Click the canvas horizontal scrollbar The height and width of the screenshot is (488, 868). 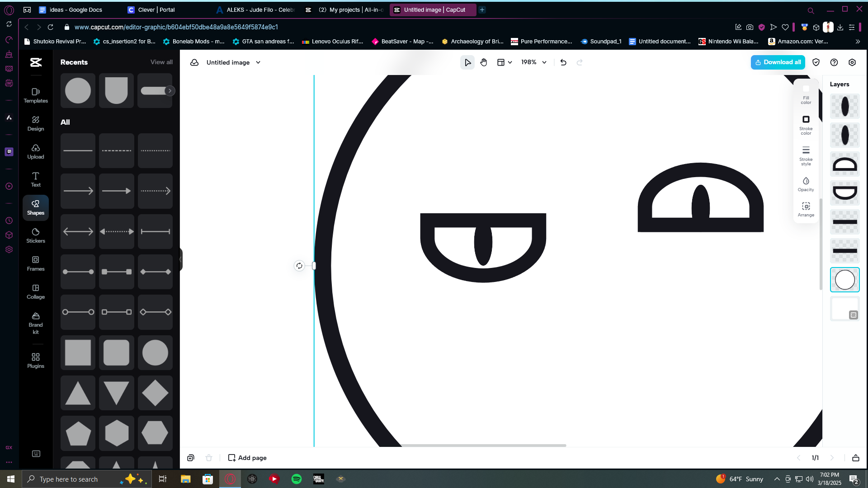coord(484,446)
